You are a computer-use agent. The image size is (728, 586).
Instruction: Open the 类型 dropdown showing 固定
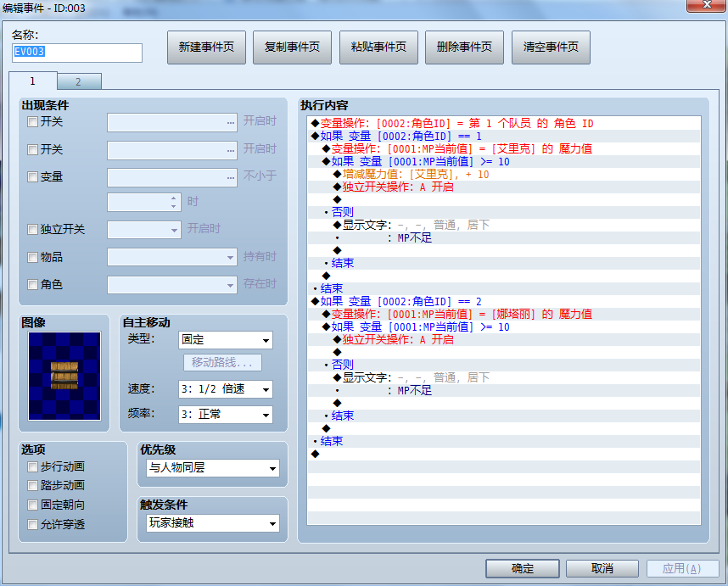(225, 340)
